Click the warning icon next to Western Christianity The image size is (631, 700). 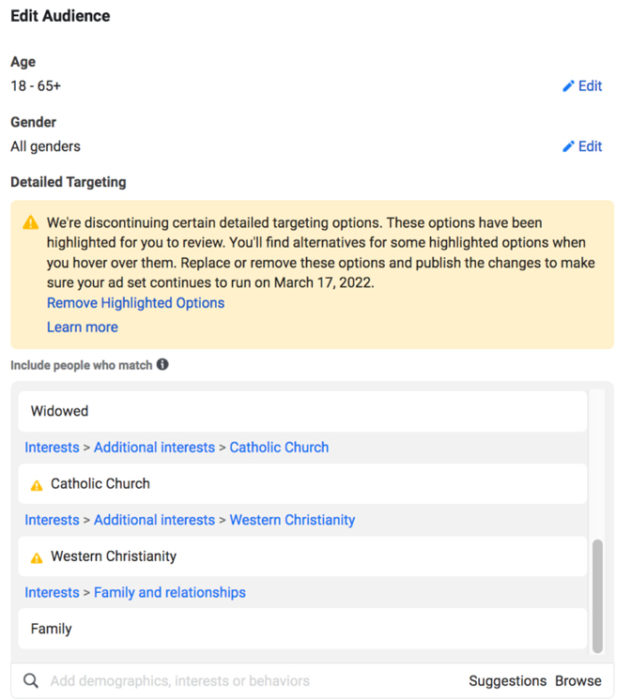(37, 558)
